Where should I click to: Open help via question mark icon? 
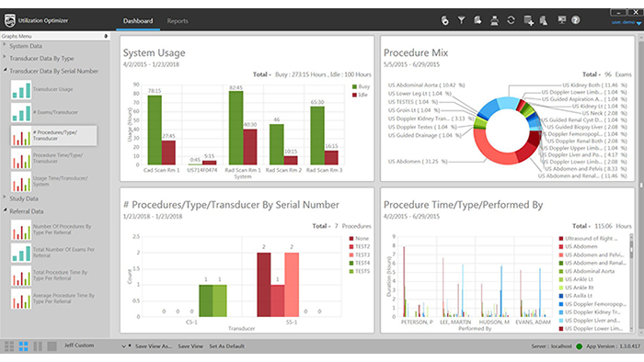(576, 20)
